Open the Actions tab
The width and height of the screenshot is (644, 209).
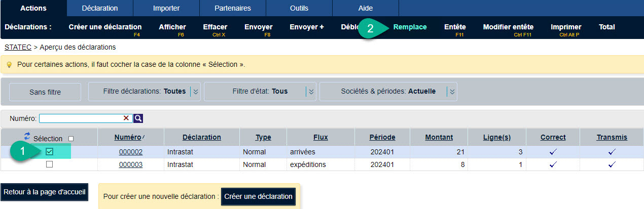(33, 8)
